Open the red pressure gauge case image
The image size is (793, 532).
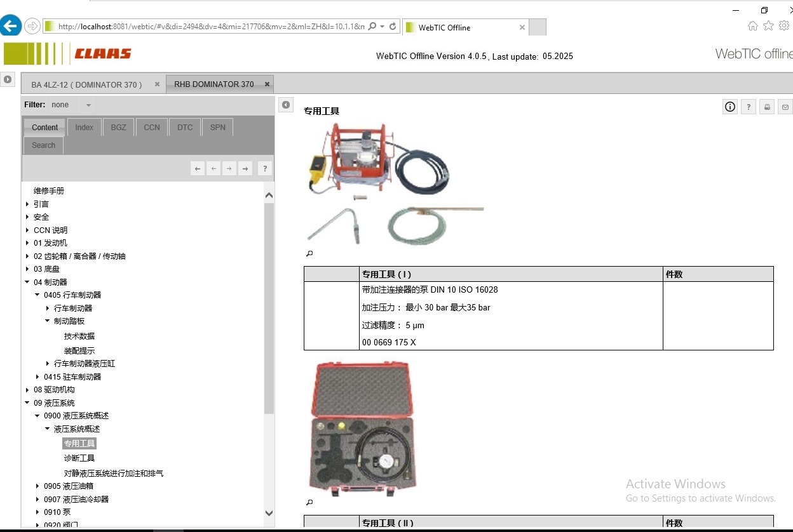pos(363,429)
